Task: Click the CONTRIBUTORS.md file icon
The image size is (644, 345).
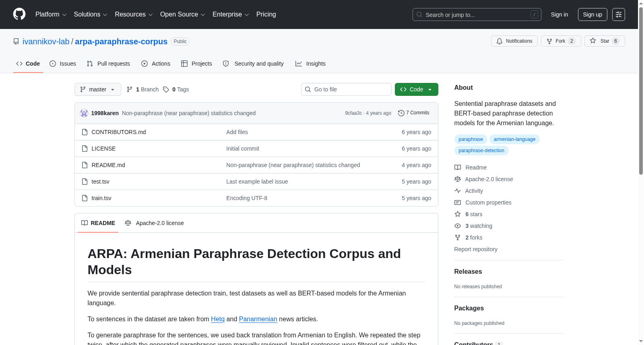Action: click(85, 132)
